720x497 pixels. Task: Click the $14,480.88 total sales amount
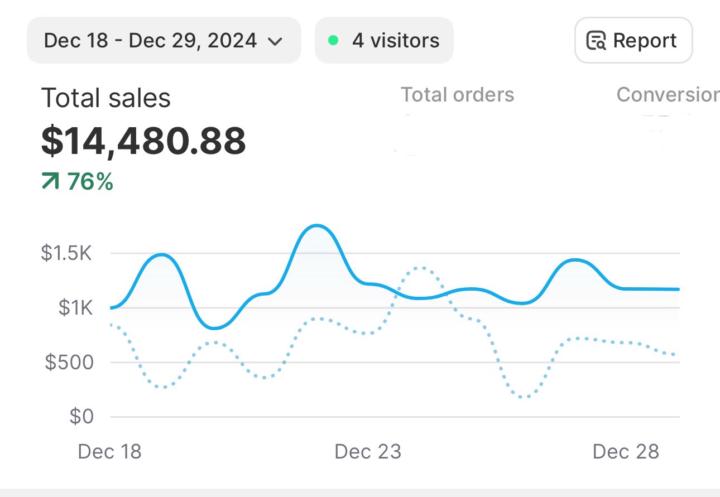(143, 141)
